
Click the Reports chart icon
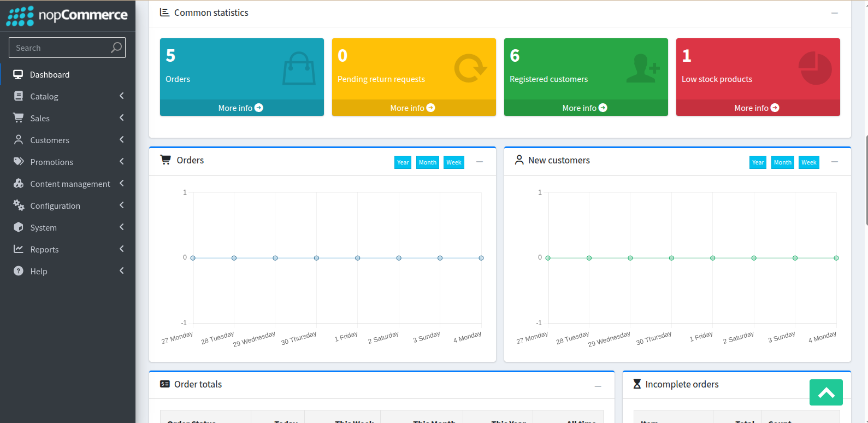19,249
